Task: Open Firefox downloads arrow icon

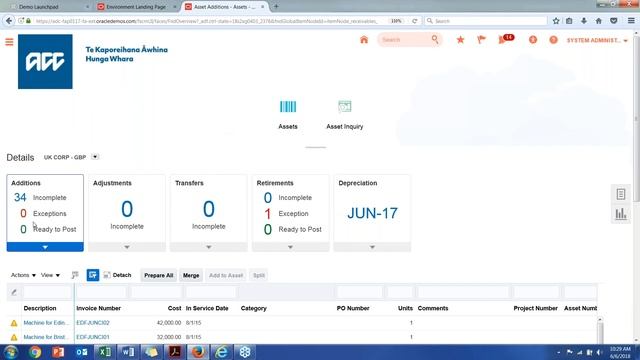Action: [x=584, y=21]
